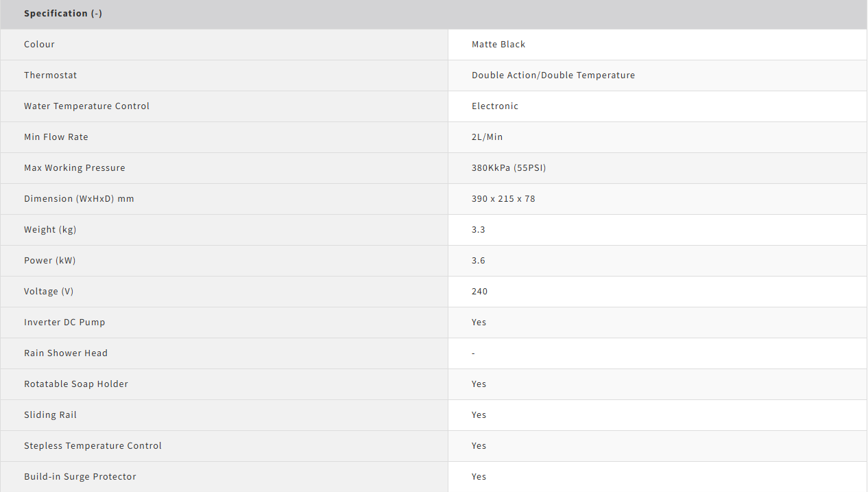Viewport: 868px width, 492px height.
Task: Click the Thermostat row label
Action: pyautogui.click(x=50, y=75)
